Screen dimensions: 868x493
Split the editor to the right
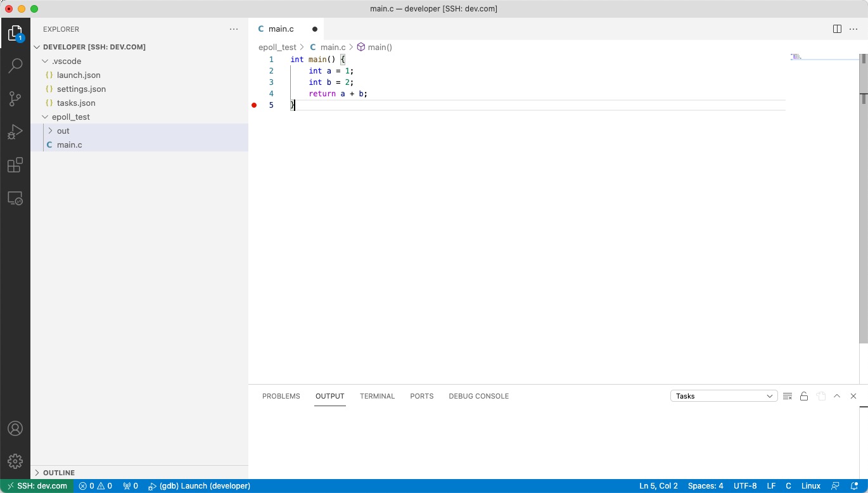click(x=837, y=29)
